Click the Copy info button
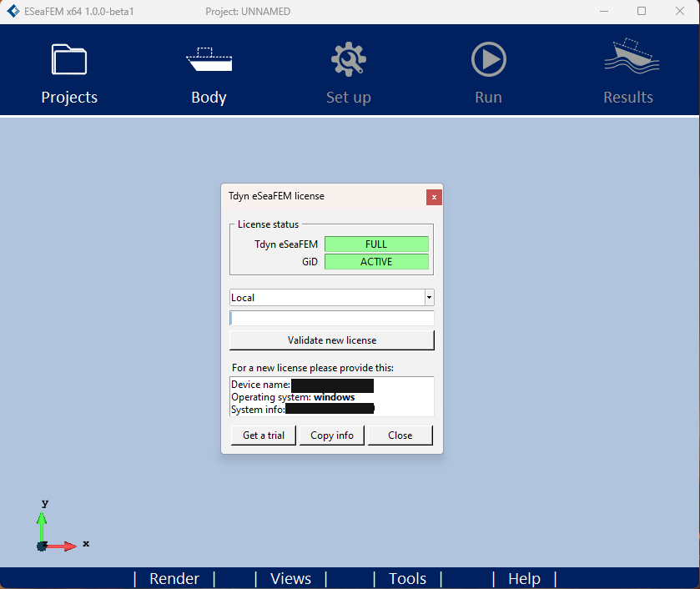Image resolution: width=700 pixels, height=589 pixels. pos(332,435)
